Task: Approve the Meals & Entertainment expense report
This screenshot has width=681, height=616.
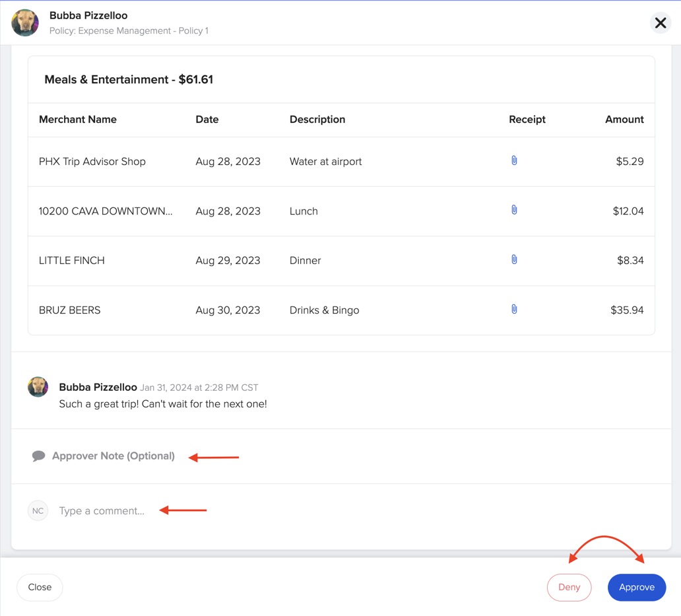Action: coord(636,587)
